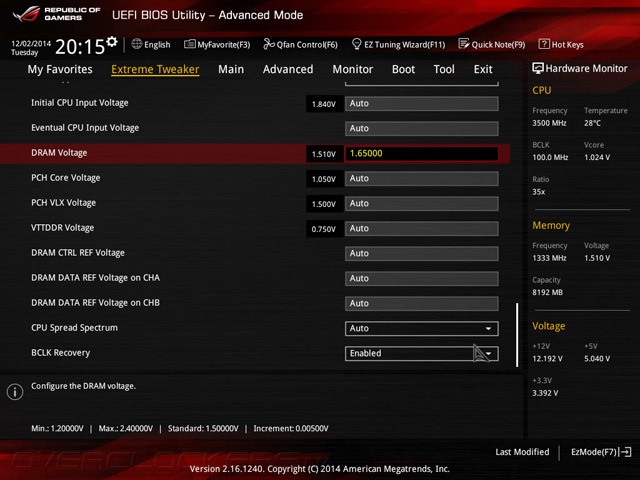Click the 1.050V PCH Core value box
Viewport: 640px width, 480px height.
[324, 179]
